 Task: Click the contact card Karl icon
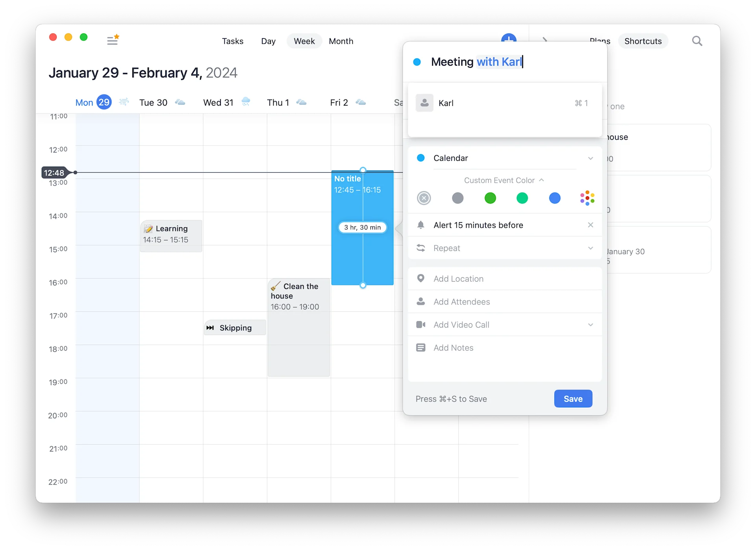pyautogui.click(x=425, y=103)
